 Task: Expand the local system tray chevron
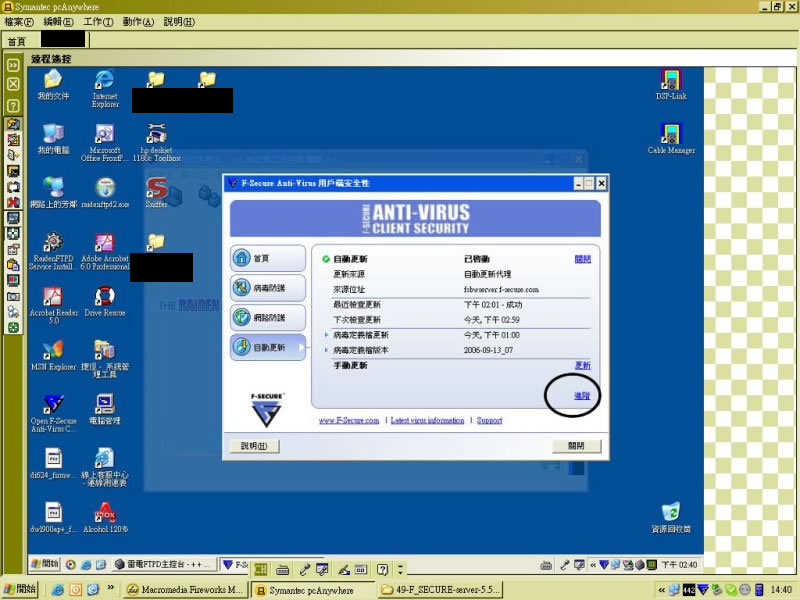coord(661,590)
